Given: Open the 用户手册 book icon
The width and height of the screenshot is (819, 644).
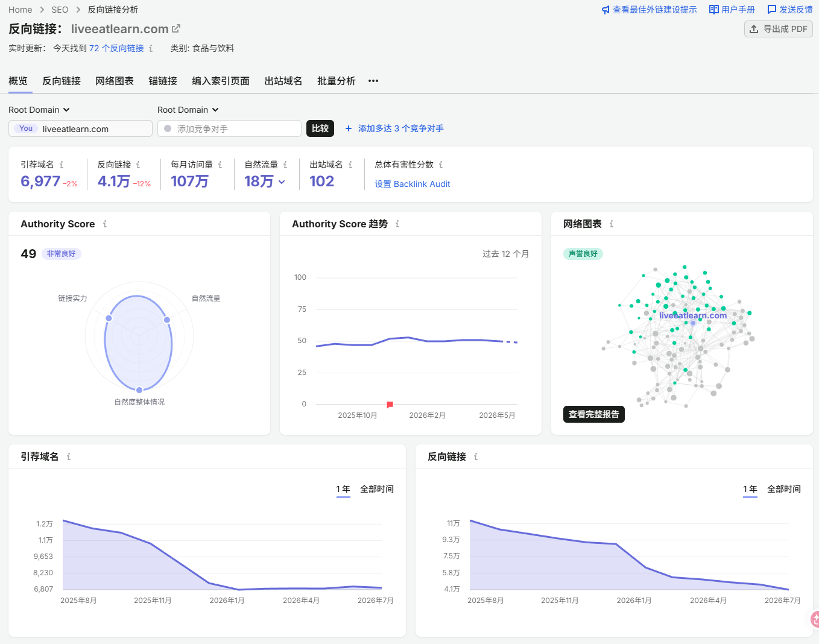Looking at the screenshot, I should click(x=714, y=10).
